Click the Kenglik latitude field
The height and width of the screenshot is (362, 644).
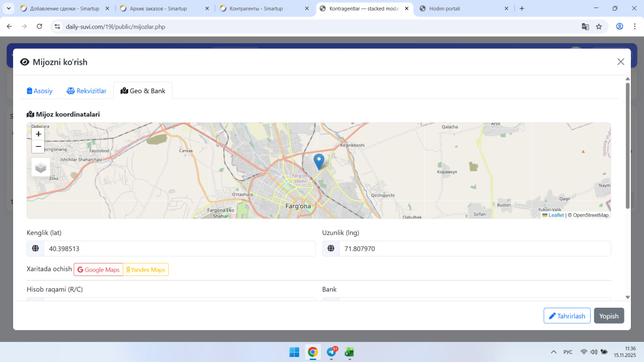(x=179, y=249)
